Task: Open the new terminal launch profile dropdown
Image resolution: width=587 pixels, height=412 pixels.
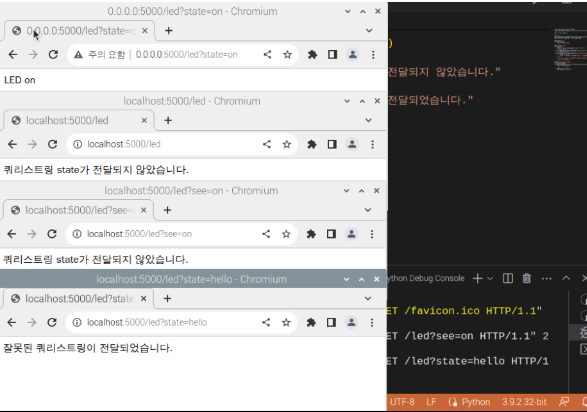Action: pyautogui.click(x=490, y=278)
